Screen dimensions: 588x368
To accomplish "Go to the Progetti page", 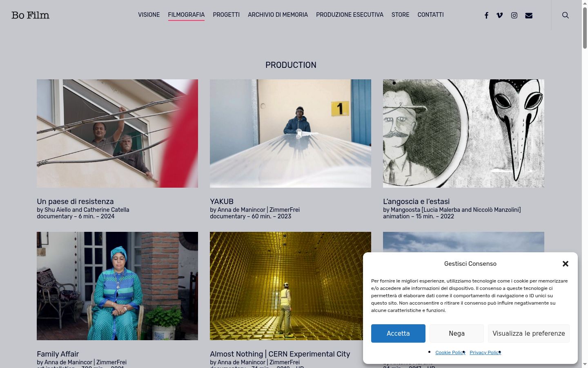I will (226, 15).
